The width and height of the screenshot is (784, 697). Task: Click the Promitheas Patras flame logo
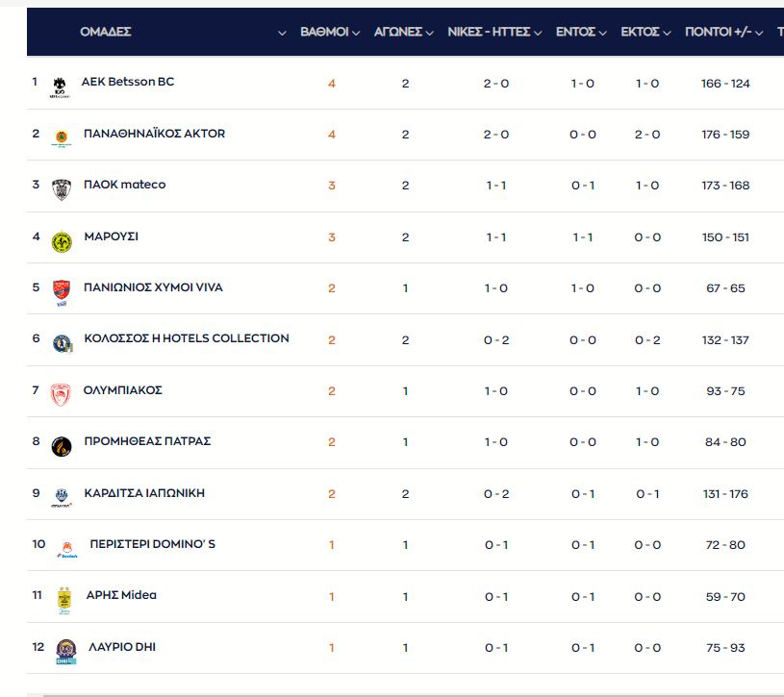click(61, 445)
